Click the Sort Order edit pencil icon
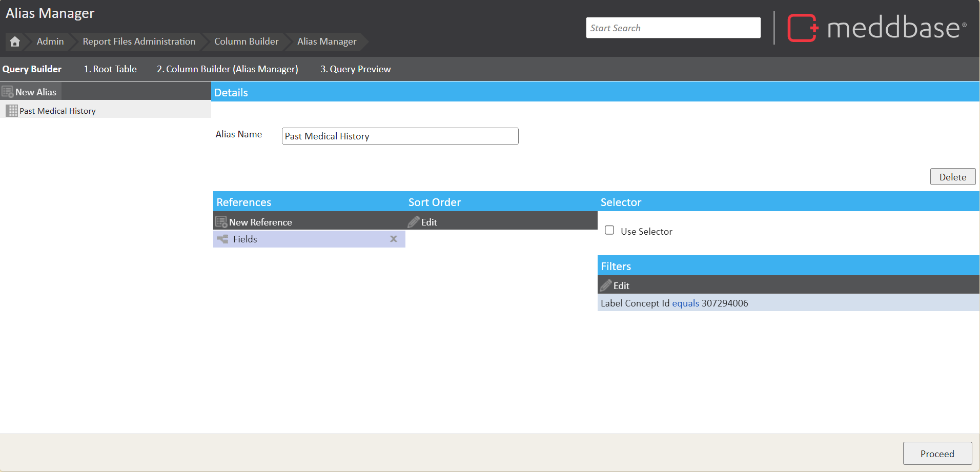The height and width of the screenshot is (472, 980). [414, 222]
